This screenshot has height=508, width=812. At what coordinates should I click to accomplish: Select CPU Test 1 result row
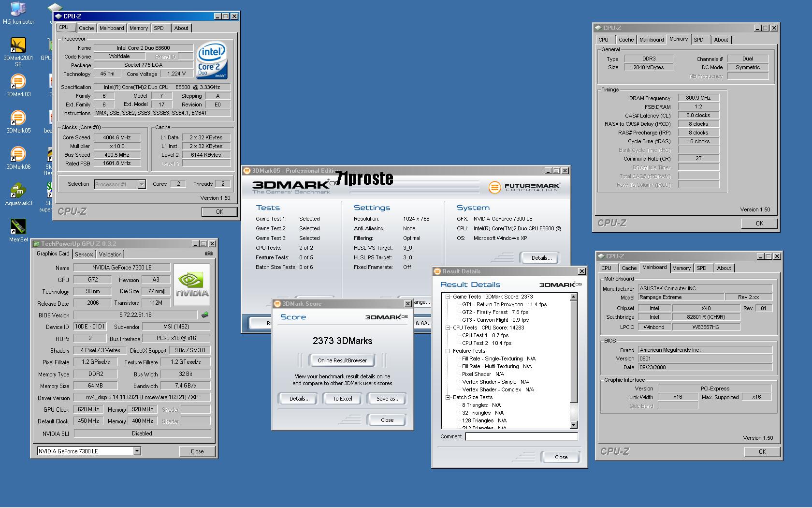point(485,335)
